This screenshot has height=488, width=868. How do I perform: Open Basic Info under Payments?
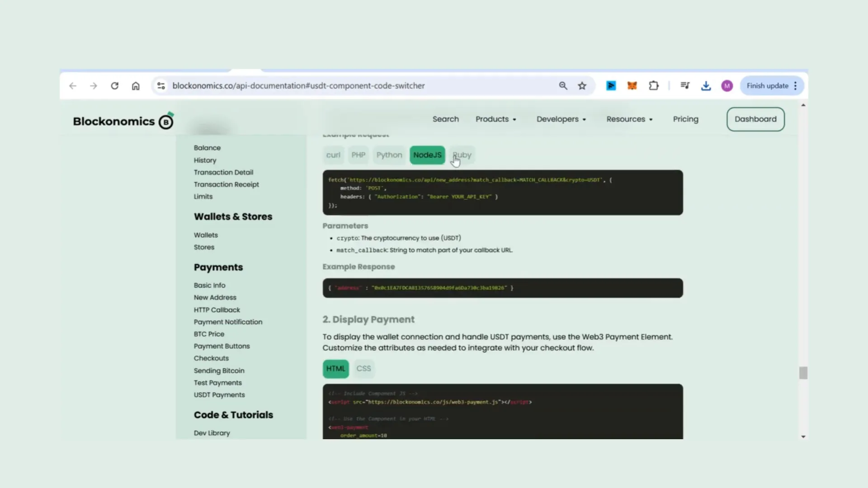pos(209,285)
